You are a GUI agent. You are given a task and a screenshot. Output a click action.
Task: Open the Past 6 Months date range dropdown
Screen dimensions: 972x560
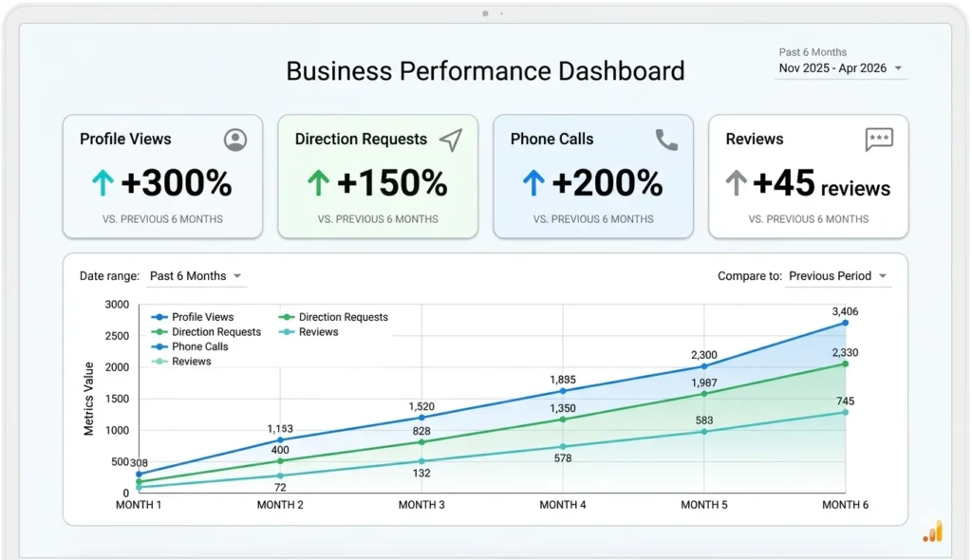point(196,275)
